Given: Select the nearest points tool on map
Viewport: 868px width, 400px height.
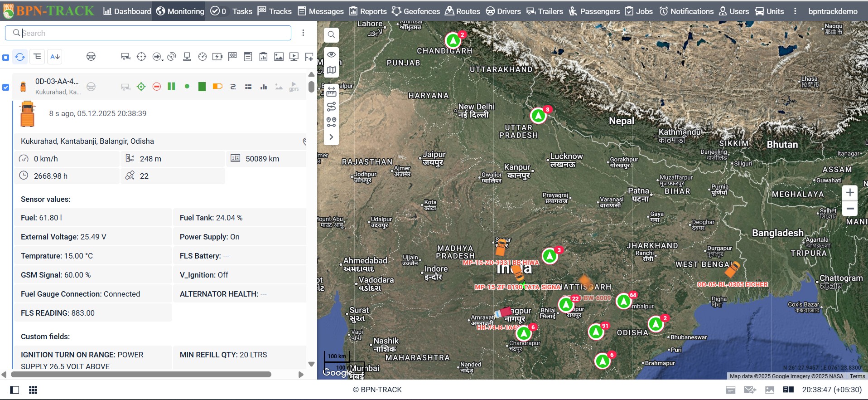Looking at the screenshot, I should pyautogui.click(x=331, y=122).
